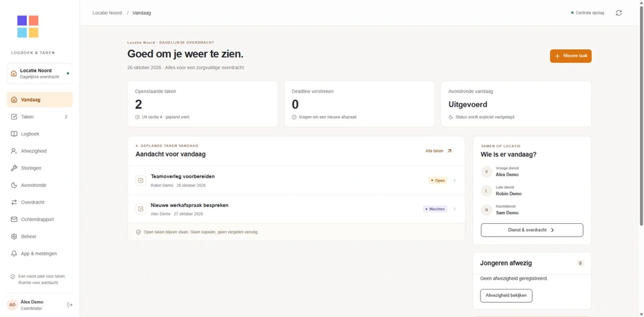Click the Avondronde moon icon
The width and height of the screenshot is (644, 317).
(x=13, y=186)
